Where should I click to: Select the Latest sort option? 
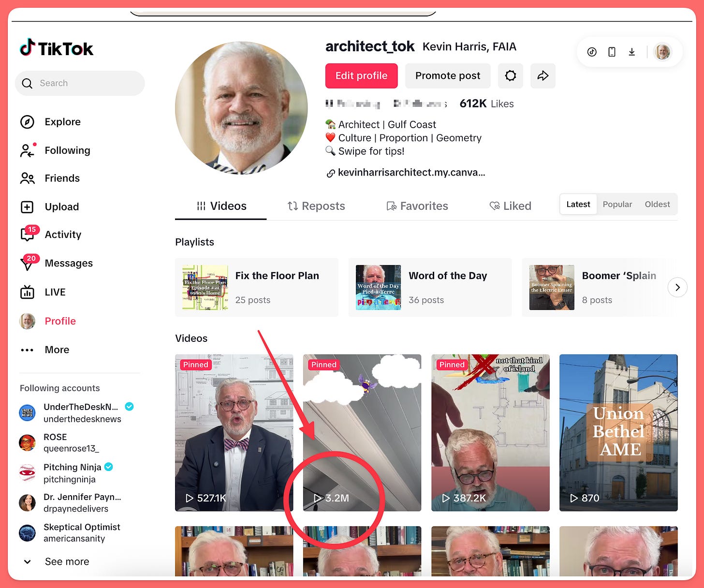(578, 205)
